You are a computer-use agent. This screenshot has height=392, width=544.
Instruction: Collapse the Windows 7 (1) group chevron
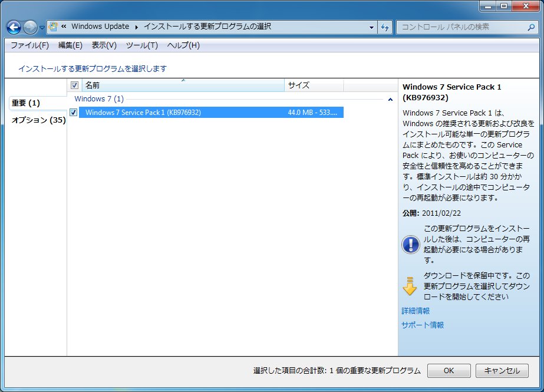pos(390,100)
